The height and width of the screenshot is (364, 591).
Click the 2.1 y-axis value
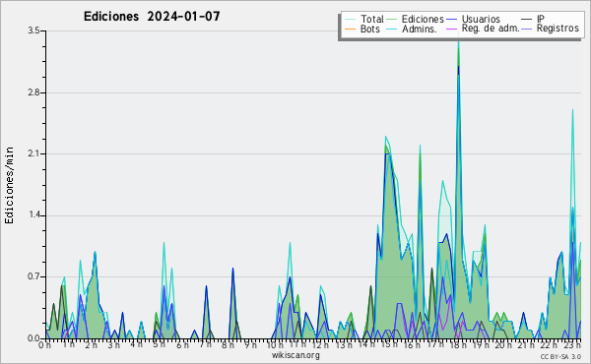click(x=33, y=153)
